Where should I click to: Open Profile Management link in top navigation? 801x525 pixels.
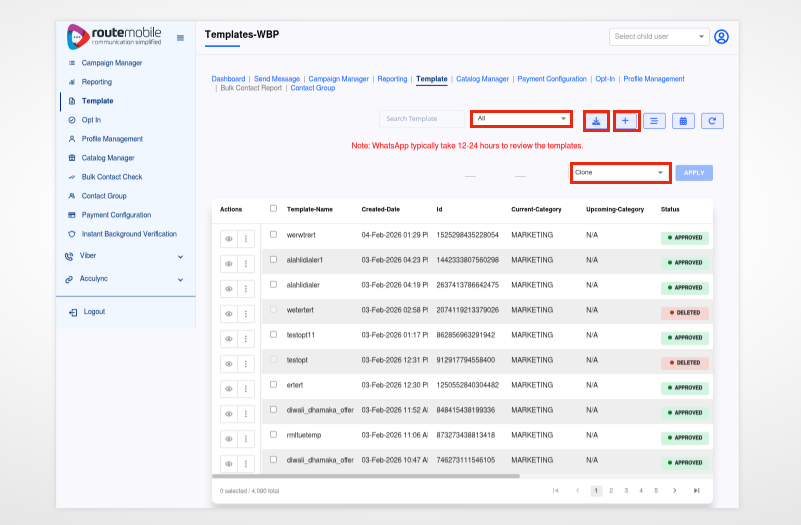[x=654, y=79]
